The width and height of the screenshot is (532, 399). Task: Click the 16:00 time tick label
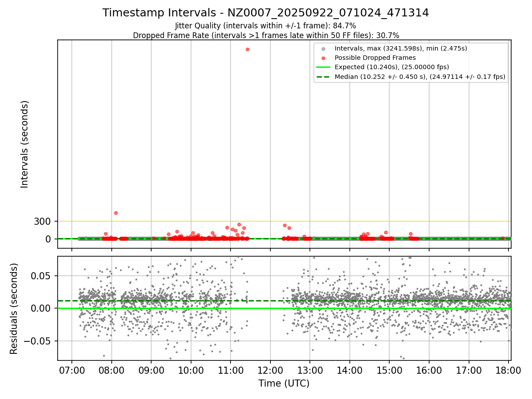pyautogui.click(x=429, y=370)
